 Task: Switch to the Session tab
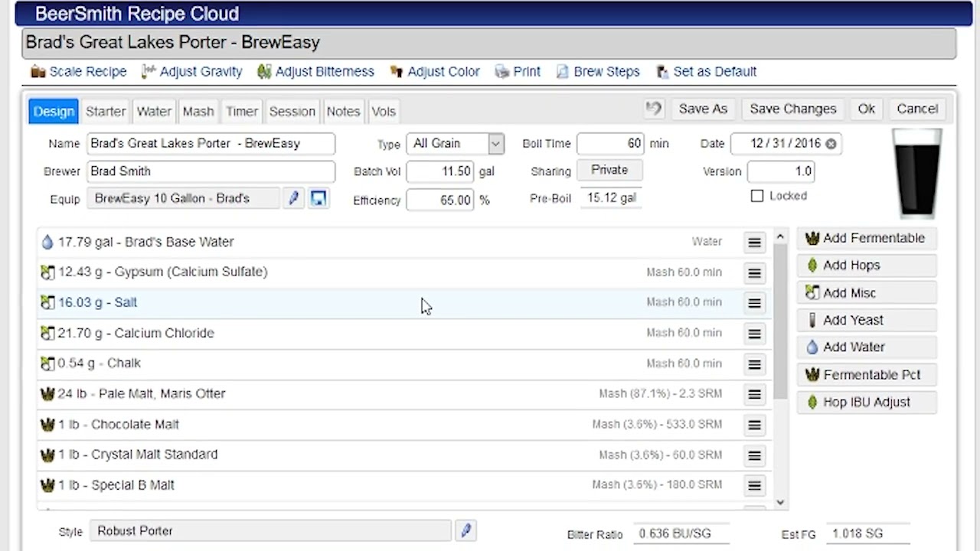pyautogui.click(x=292, y=111)
